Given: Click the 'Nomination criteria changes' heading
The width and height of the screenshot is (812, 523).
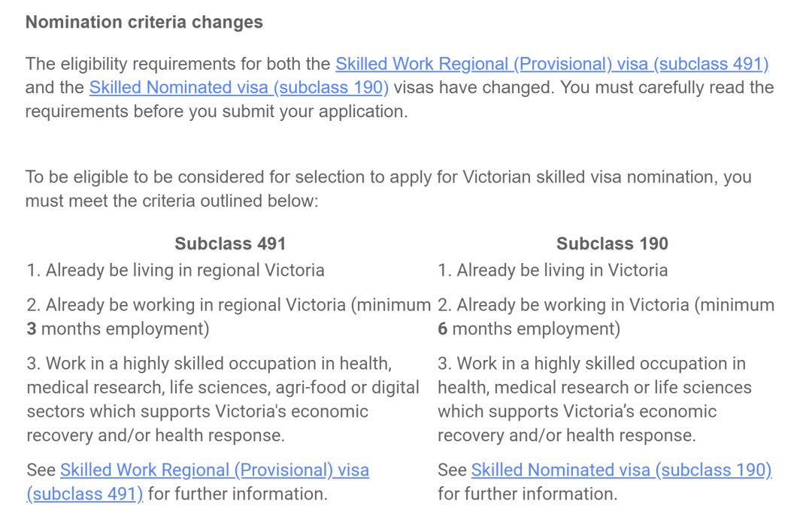Looking at the screenshot, I should tap(144, 23).
